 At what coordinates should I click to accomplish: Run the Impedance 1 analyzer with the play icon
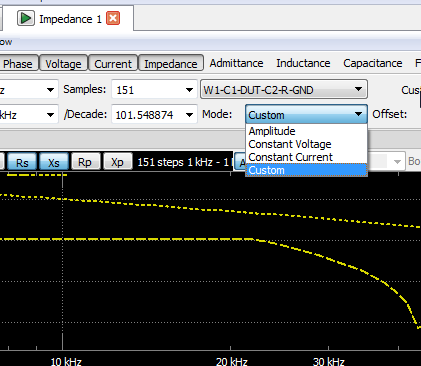point(26,18)
